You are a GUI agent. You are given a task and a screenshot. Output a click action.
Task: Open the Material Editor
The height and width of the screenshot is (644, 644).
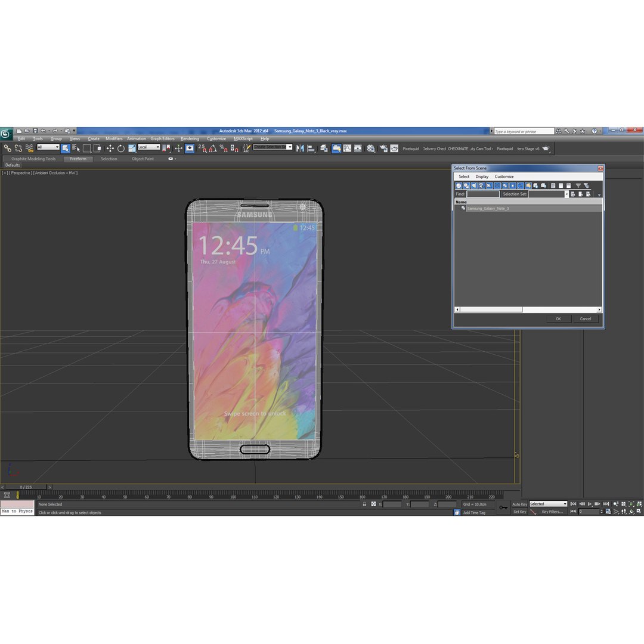pyautogui.click(x=371, y=148)
